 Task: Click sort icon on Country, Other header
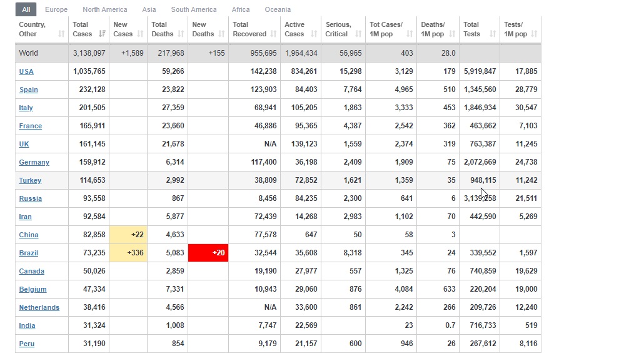[x=61, y=34]
